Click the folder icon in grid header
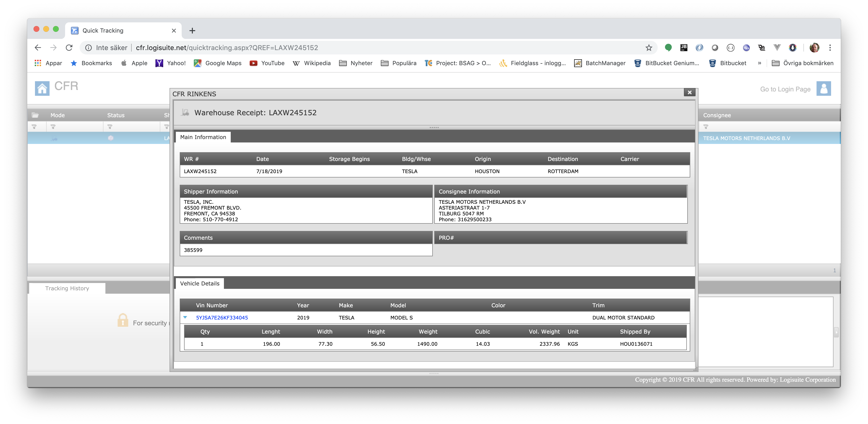 35,115
